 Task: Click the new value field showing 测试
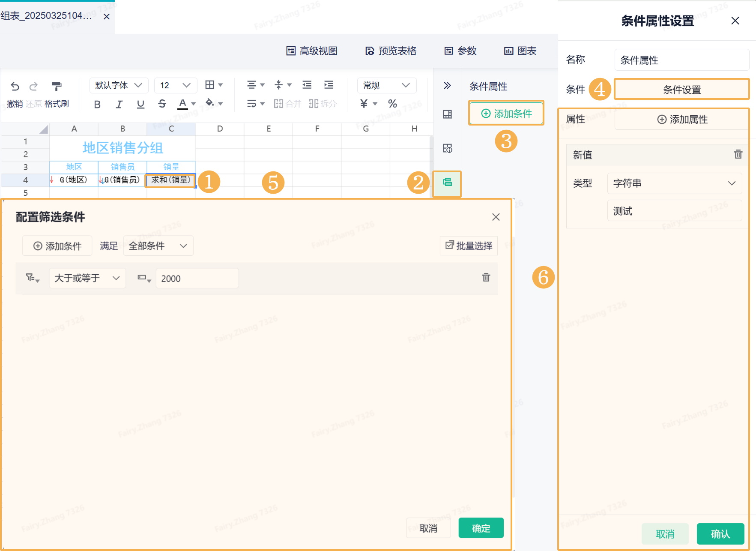(x=675, y=211)
